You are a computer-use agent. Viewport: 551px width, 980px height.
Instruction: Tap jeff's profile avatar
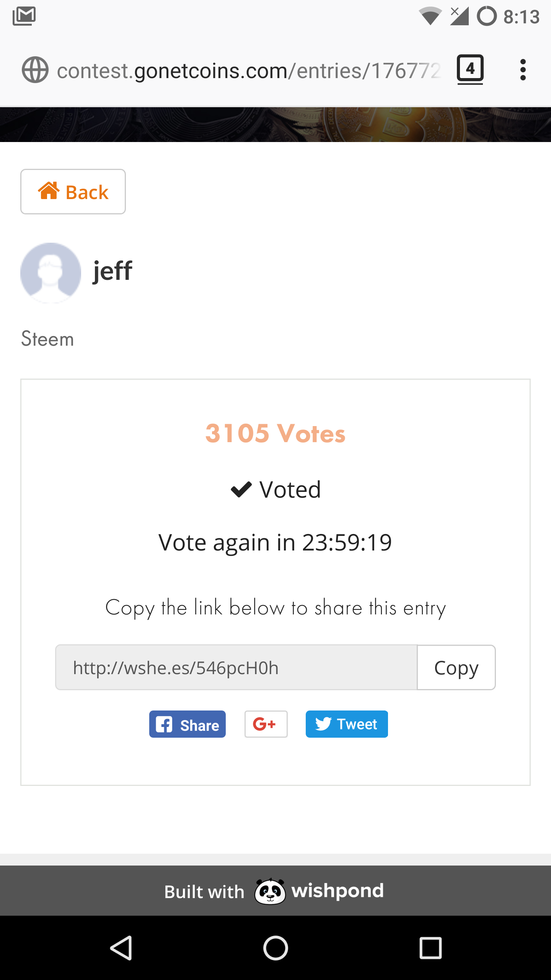point(51,273)
